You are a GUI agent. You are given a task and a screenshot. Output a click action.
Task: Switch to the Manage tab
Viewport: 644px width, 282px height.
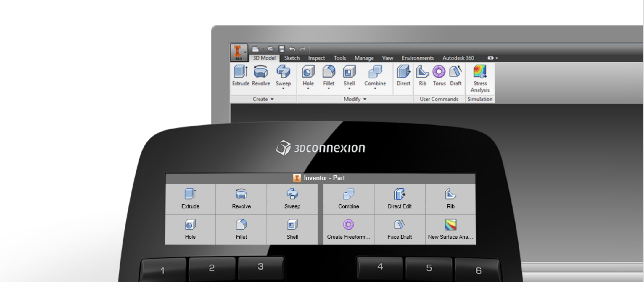click(x=364, y=58)
